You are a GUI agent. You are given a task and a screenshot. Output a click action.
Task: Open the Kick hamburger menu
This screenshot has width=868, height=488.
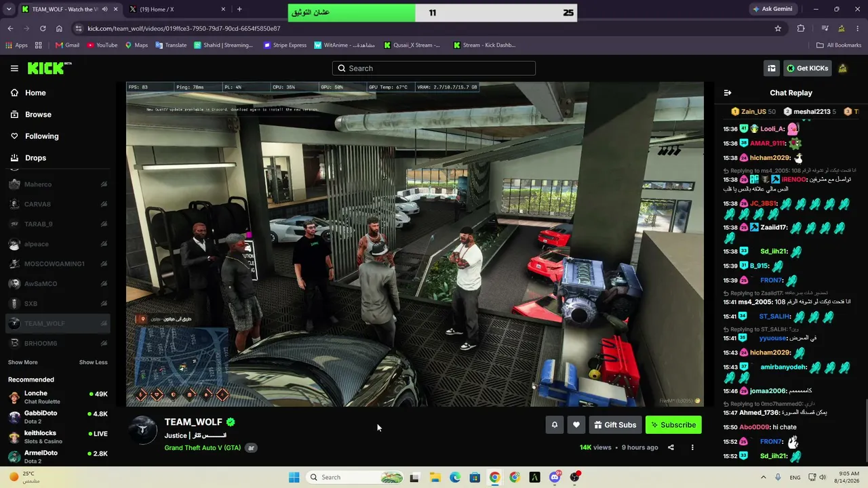pyautogui.click(x=14, y=68)
